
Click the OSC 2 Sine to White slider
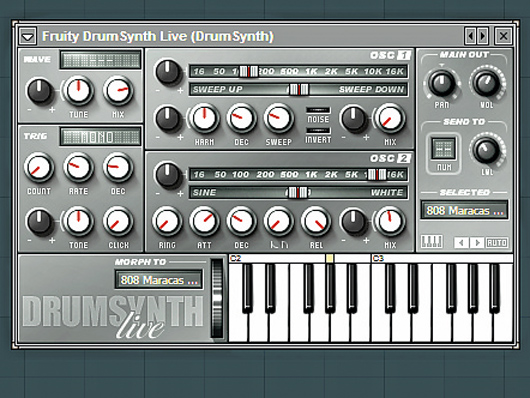298,192
